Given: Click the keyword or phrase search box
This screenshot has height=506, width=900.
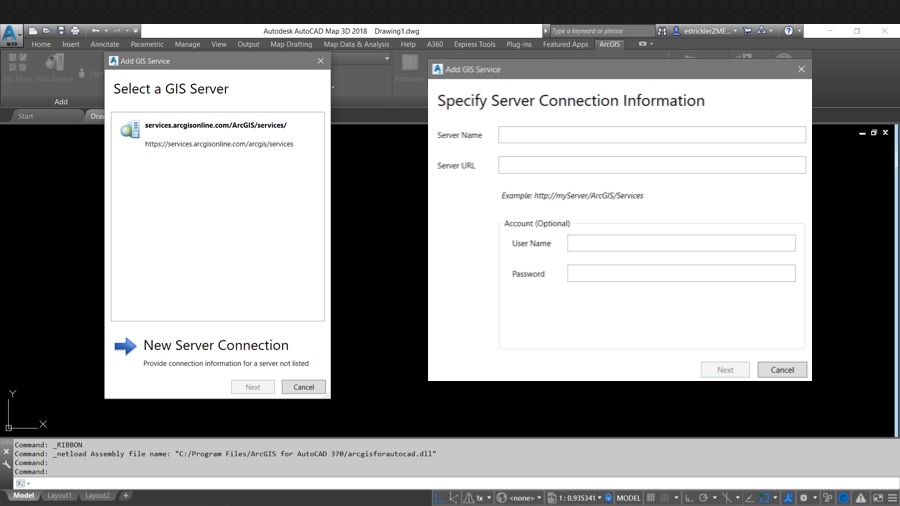Looking at the screenshot, I should [601, 31].
